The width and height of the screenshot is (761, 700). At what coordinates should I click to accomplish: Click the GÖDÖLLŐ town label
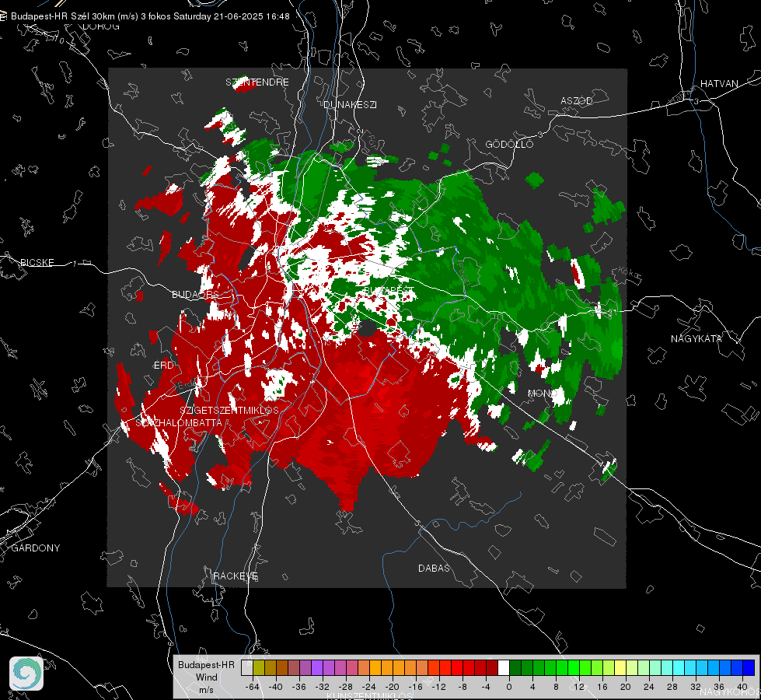coord(509,144)
